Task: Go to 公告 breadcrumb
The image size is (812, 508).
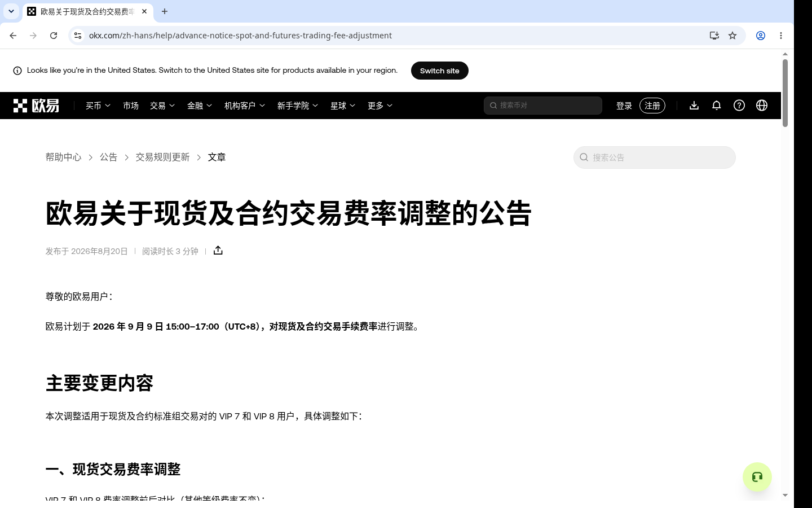Action: tap(109, 157)
